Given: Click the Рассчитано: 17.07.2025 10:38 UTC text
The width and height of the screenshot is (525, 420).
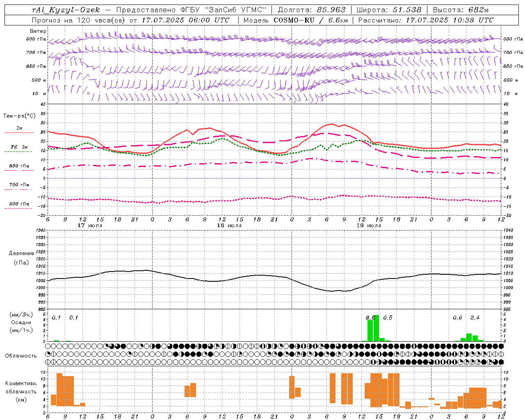Looking at the screenshot, I should (426, 20).
